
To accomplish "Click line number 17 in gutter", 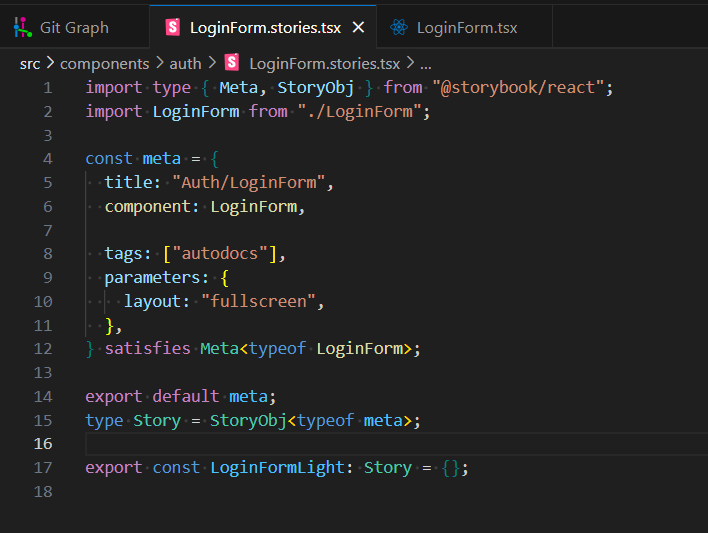I will (43, 468).
